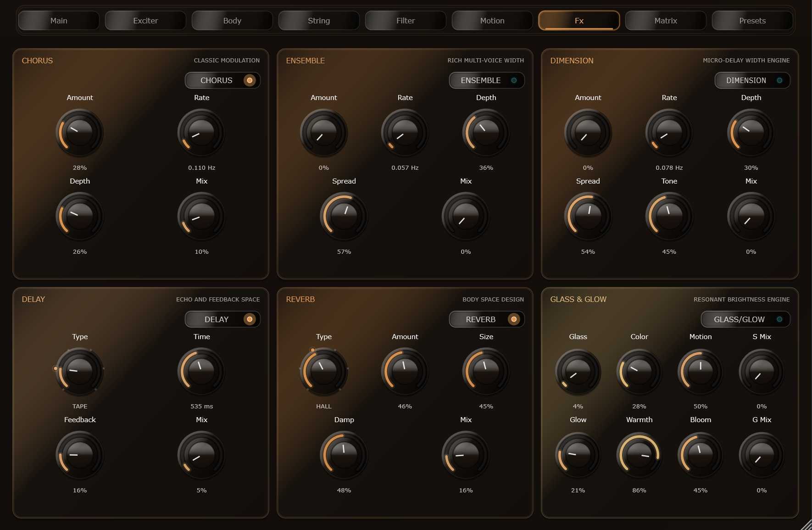Click the Color knob in Glass & Glow
The width and height of the screenshot is (812, 530).
[x=639, y=372]
